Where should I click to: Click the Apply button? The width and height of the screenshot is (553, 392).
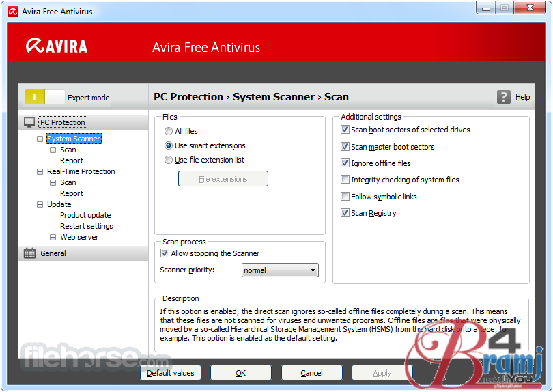(382, 373)
